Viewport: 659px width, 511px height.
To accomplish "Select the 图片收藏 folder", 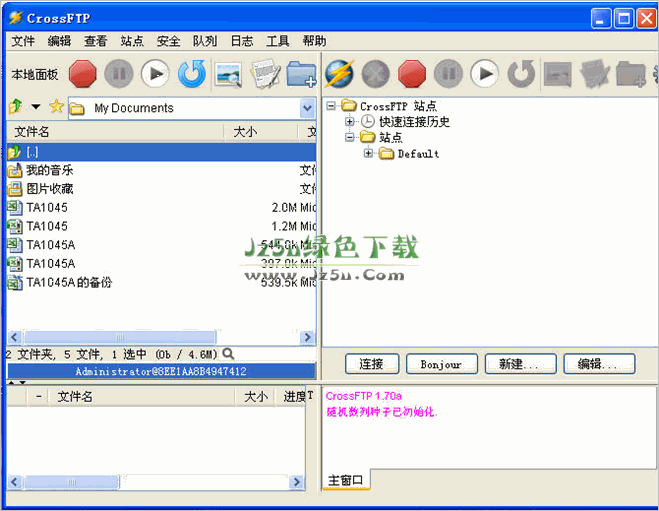I will [x=161, y=189].
